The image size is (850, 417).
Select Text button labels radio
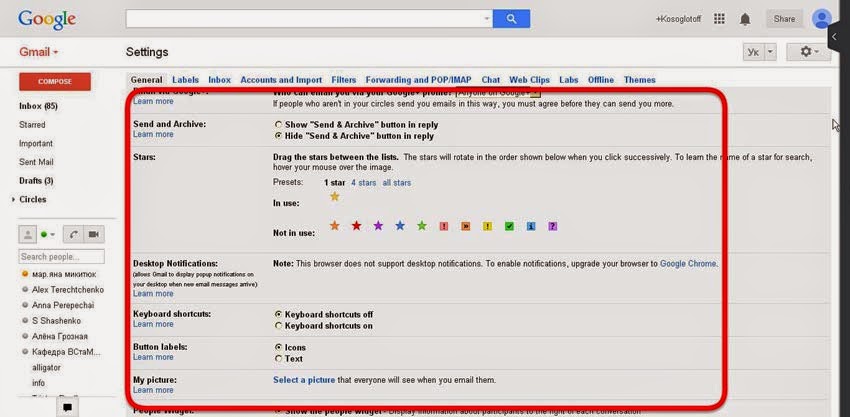pos(279,358)
